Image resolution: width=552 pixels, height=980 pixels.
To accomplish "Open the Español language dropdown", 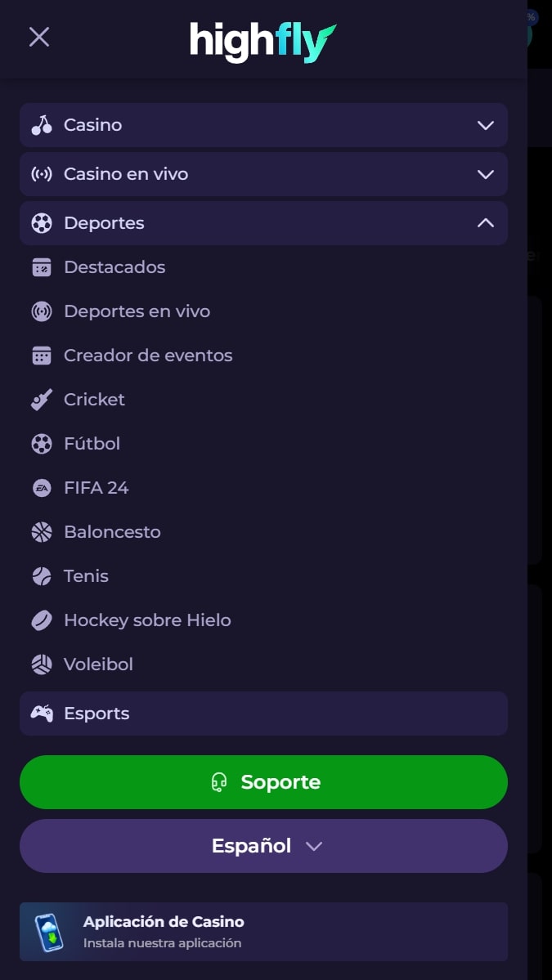I will [263, 846].
